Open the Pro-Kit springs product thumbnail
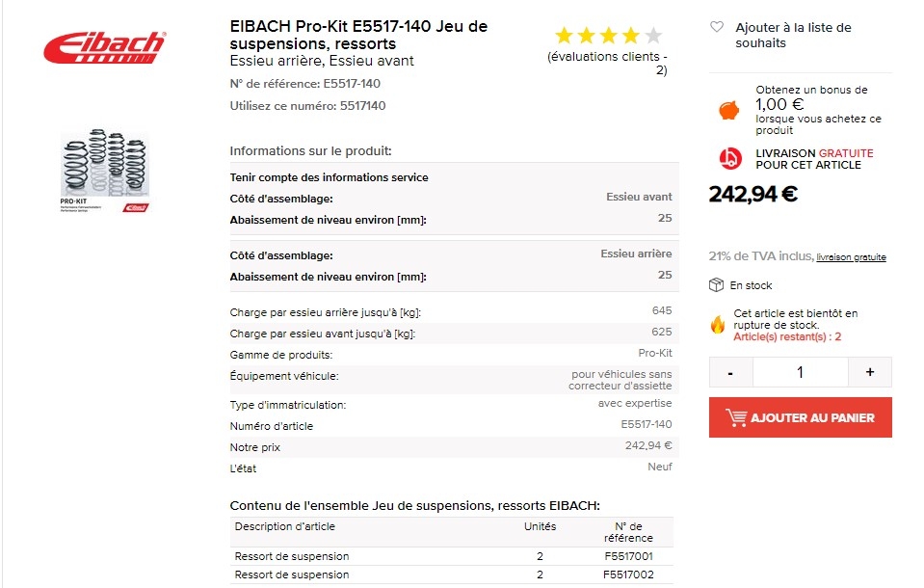 105,171
